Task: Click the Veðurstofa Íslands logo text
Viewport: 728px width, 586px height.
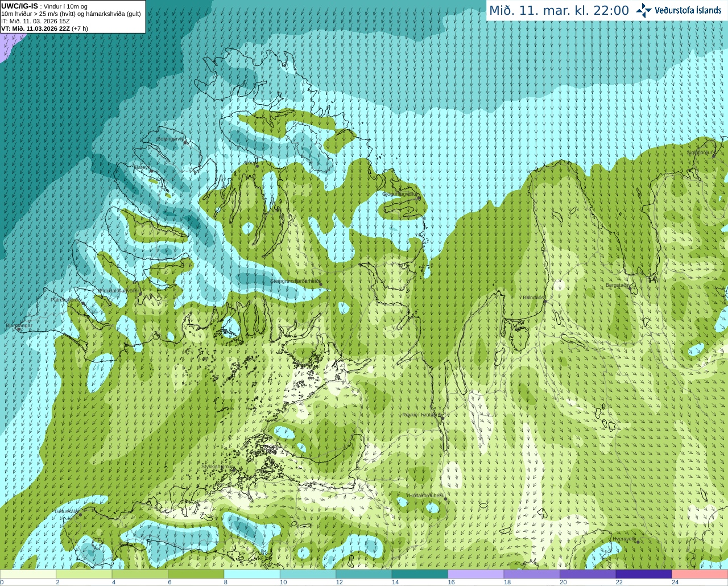Action: [x=688, y=10]
